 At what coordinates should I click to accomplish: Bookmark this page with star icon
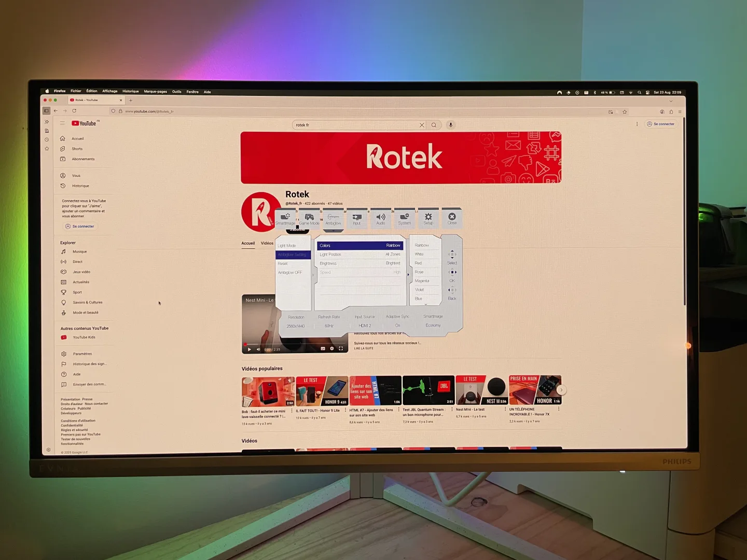point(625,111)
